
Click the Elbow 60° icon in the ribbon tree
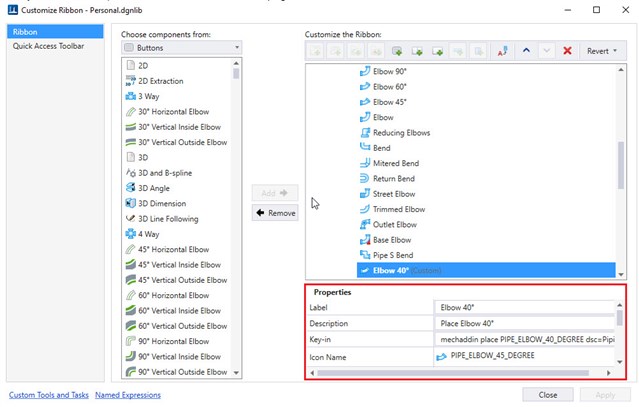point(365,87)
